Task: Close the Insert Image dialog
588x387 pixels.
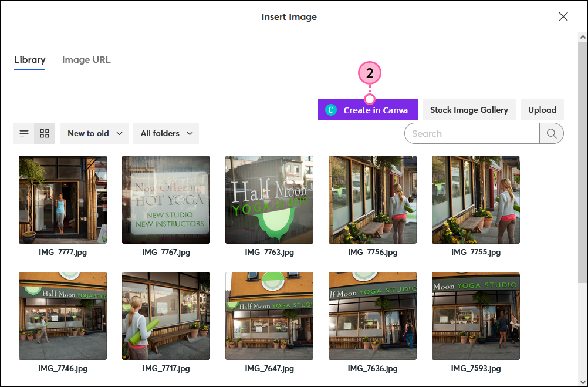Action: pos(563,16)
